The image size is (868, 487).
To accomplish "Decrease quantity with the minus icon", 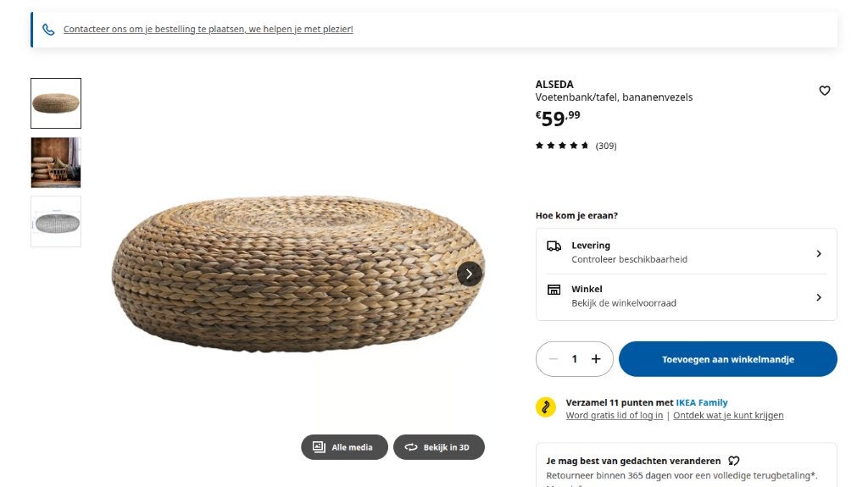I will click(553, 359).
